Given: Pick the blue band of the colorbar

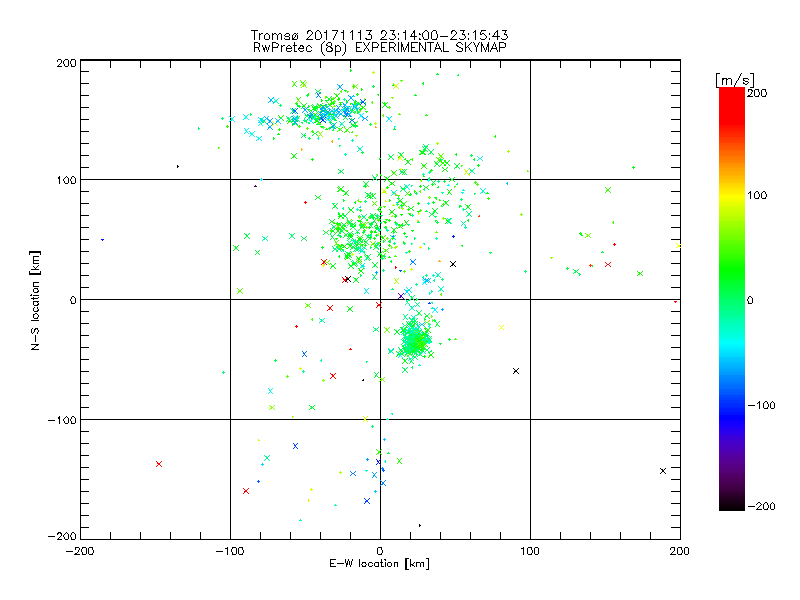Looking at the screenshot, I should pyautogui.click(x=732, y=413).
